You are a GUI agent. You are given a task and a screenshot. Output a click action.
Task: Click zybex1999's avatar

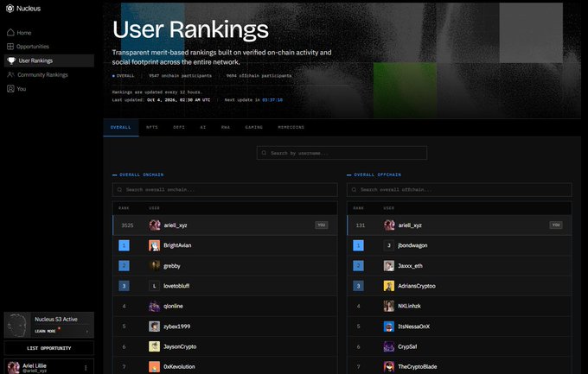tap(154, 326)
